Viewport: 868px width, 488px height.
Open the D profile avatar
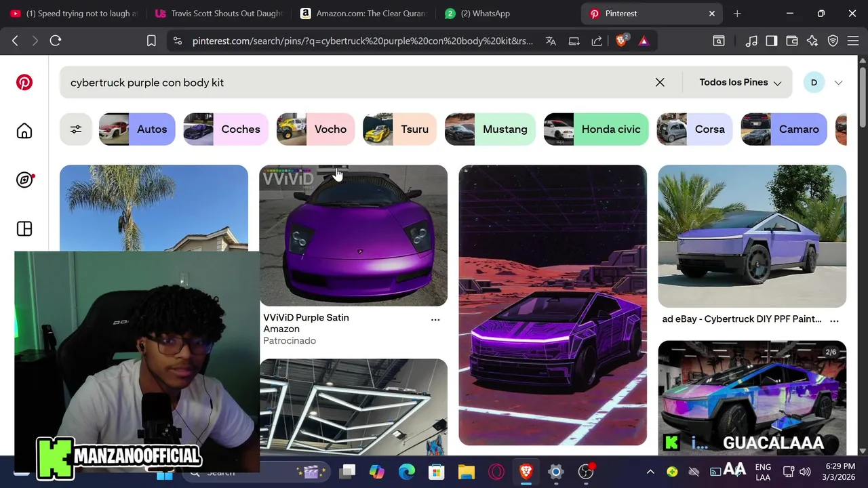[814, 83]
